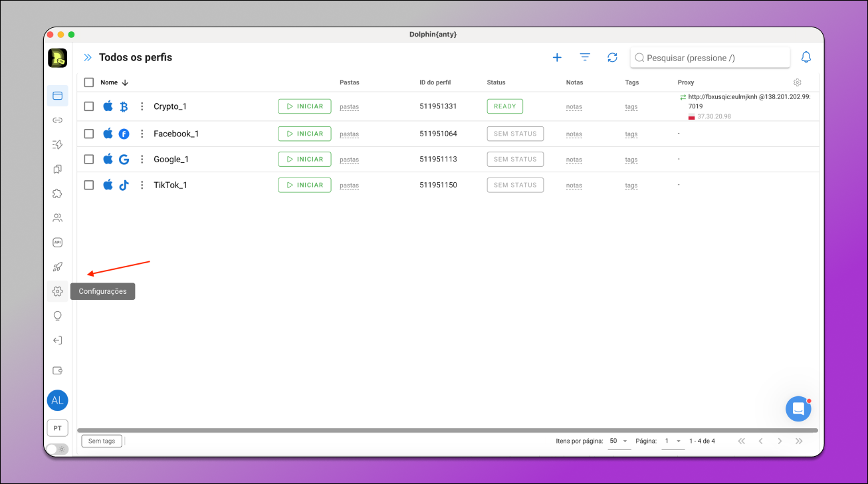
Task: Open the items per page dropdown
Action: tap(619, 441)
